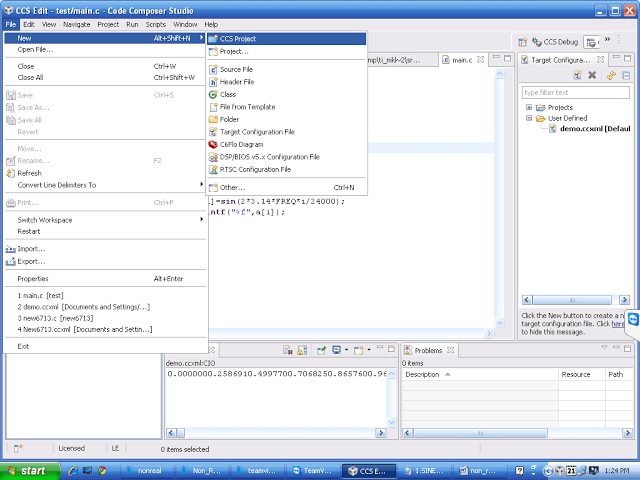Click the Target Configurations horizontal scrollbar thumb

click(572, 300)
